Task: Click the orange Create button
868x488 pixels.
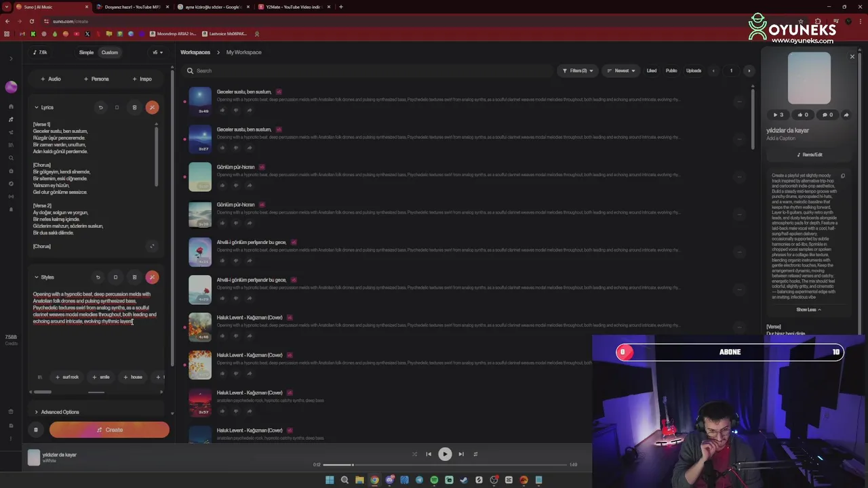Action: [x=109, y=430]
